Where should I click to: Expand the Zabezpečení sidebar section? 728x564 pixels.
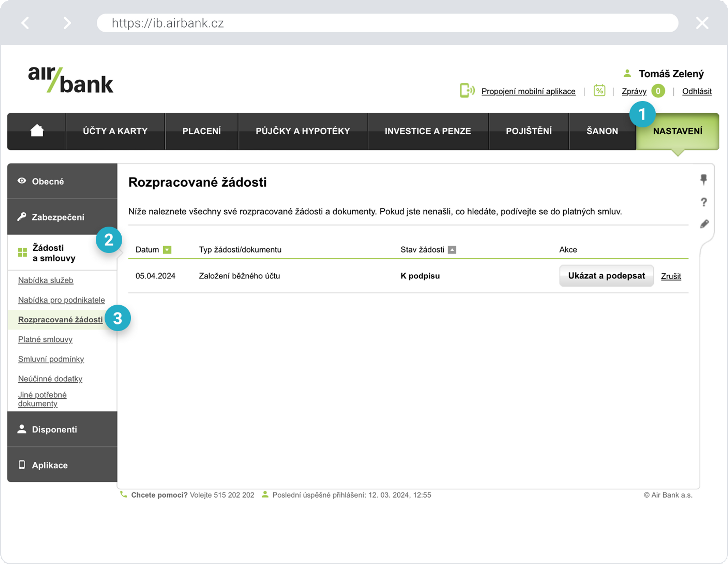pos(62,217)
